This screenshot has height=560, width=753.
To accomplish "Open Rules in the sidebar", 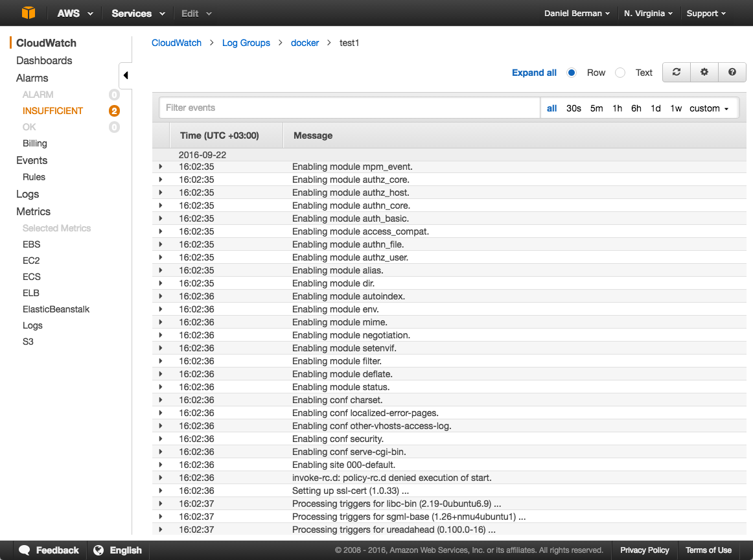I will coord(34,177).
